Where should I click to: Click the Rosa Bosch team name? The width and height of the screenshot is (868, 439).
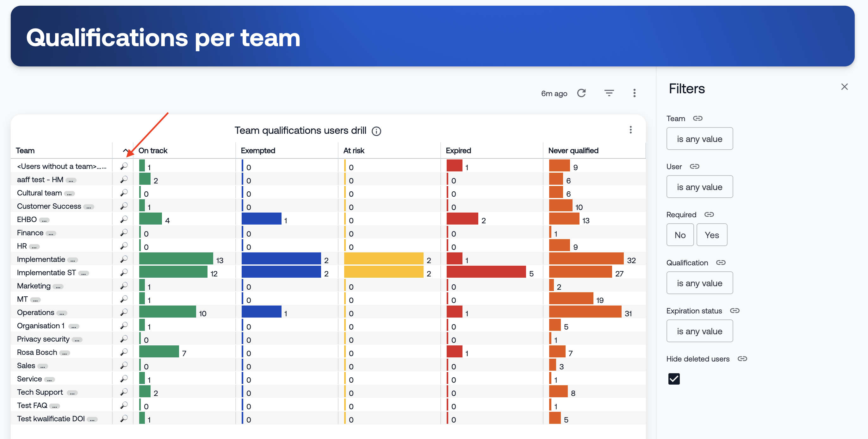pyautogui.click(x=37, y=352)
